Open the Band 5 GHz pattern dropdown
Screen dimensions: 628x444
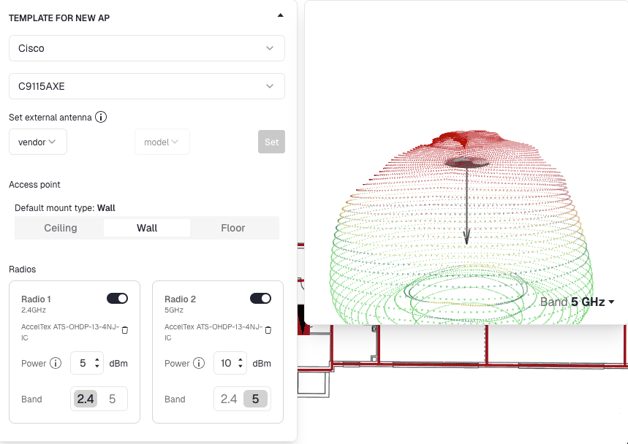(x=578, y=302)
